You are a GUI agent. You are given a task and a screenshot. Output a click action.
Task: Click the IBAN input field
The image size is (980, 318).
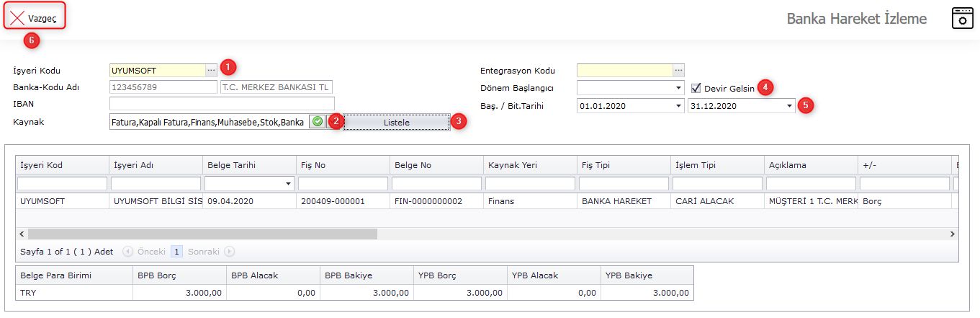[222, 104]
